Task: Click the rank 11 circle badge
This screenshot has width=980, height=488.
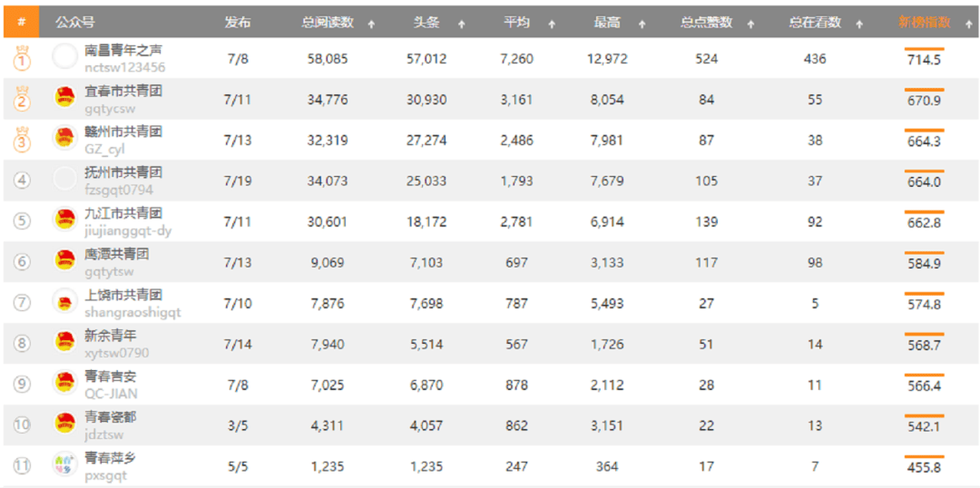Action: coord(22,466)
